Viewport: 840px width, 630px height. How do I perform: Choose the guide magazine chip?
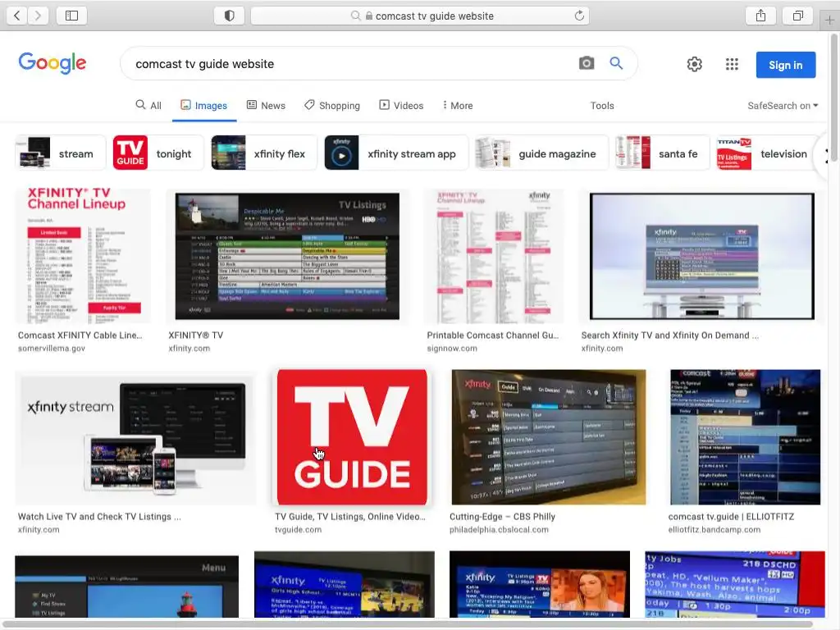click(542, 153)
